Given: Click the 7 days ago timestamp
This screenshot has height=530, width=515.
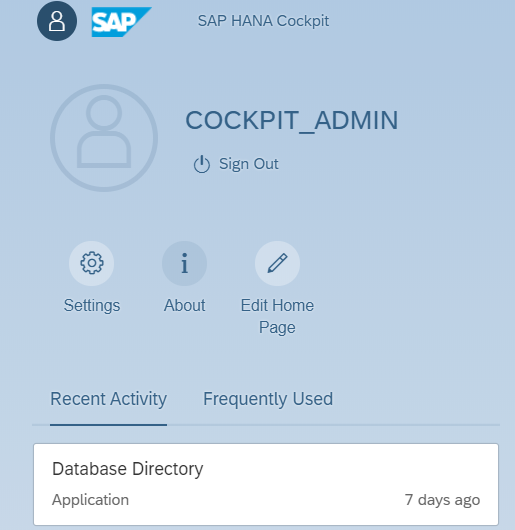Looking at the screenshot, I should click(x=442, y=500).
